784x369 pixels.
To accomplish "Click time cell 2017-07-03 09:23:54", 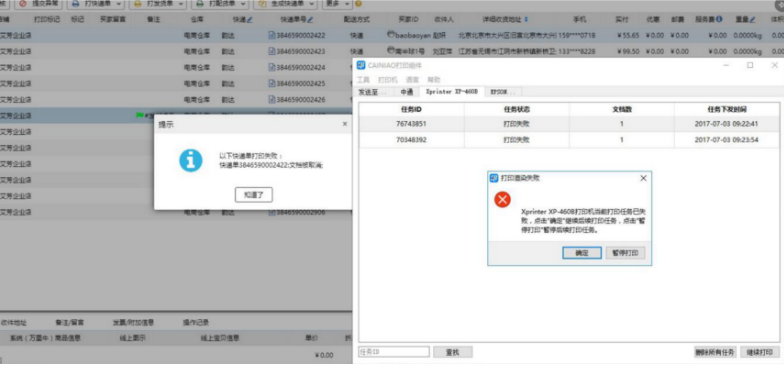I will (726, 140).
